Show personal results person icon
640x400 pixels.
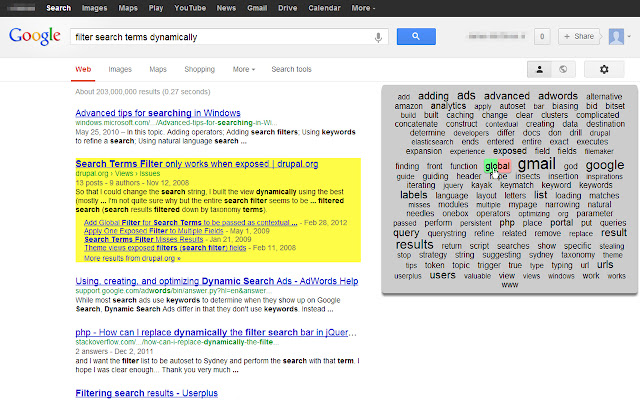point(539,69)
